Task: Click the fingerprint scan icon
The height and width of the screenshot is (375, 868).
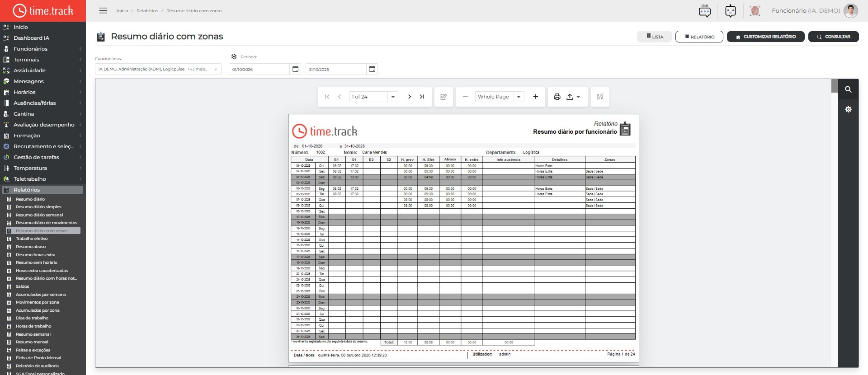Action: pos(755,11)
